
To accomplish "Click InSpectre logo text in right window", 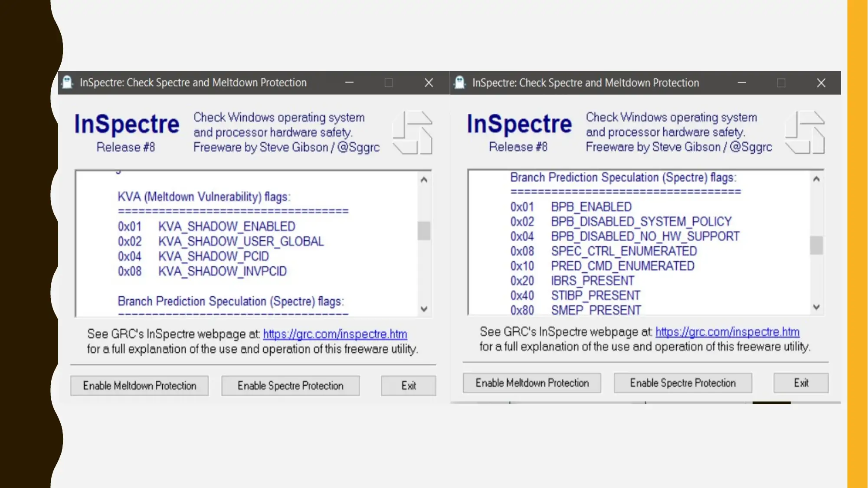I will (519, 124).
